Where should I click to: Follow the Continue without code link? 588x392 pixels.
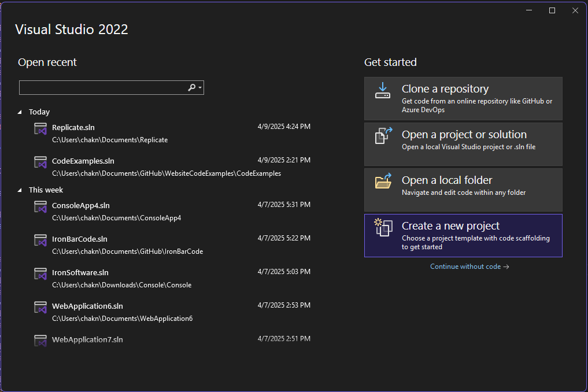(469, 267)
